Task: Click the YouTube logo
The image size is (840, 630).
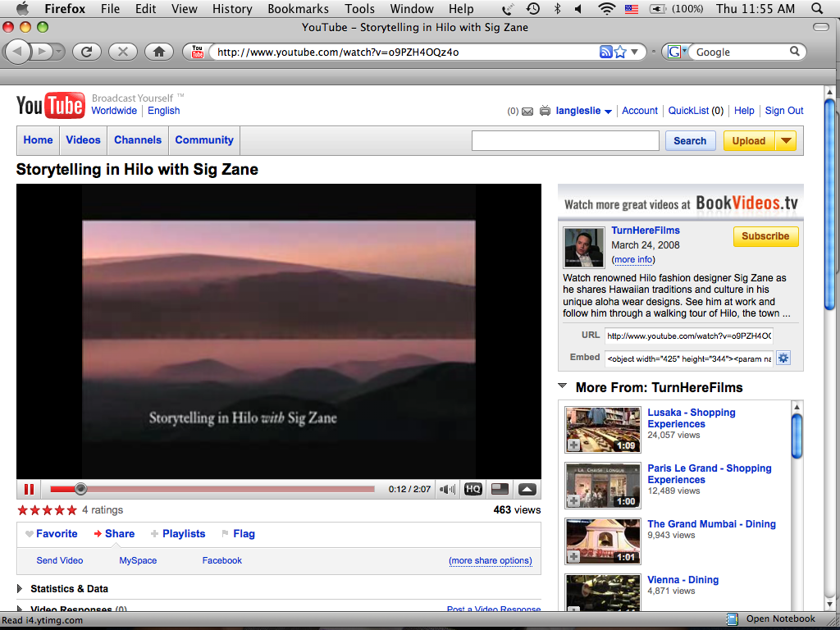Action: [x=50, y=104]
